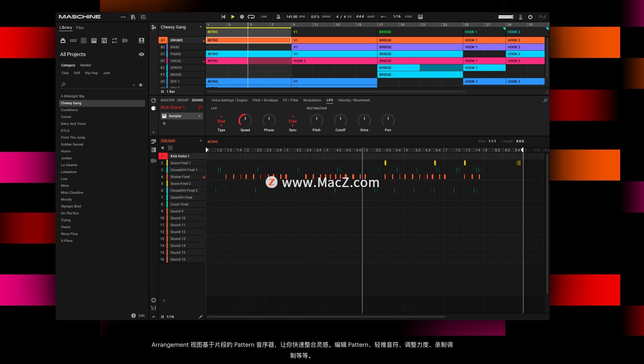Select the B1 BASS group
Viewport: 644px width, 364px height.
coord(181,47)
